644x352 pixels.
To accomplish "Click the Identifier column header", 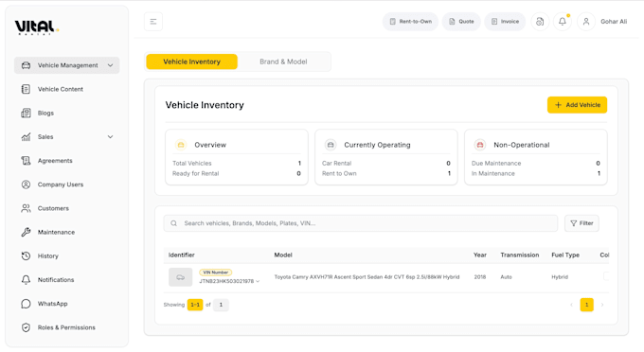I will pyautogui.click(x=182, y=255).
